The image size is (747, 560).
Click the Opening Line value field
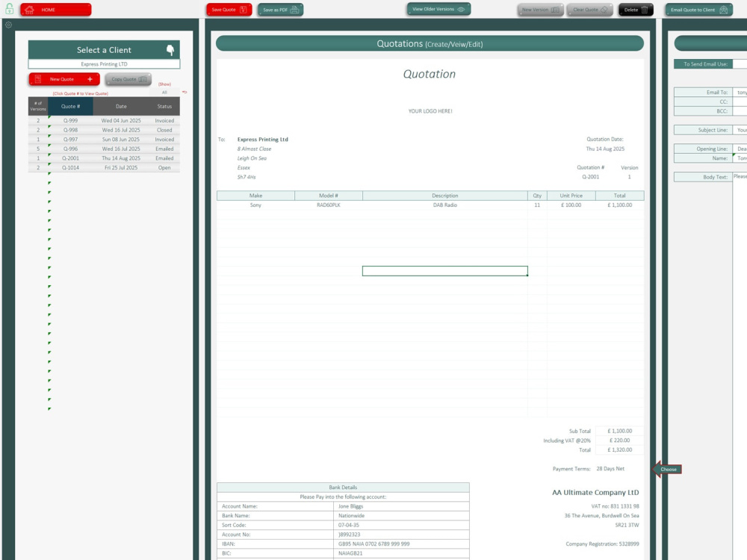[x=740, y=149]
